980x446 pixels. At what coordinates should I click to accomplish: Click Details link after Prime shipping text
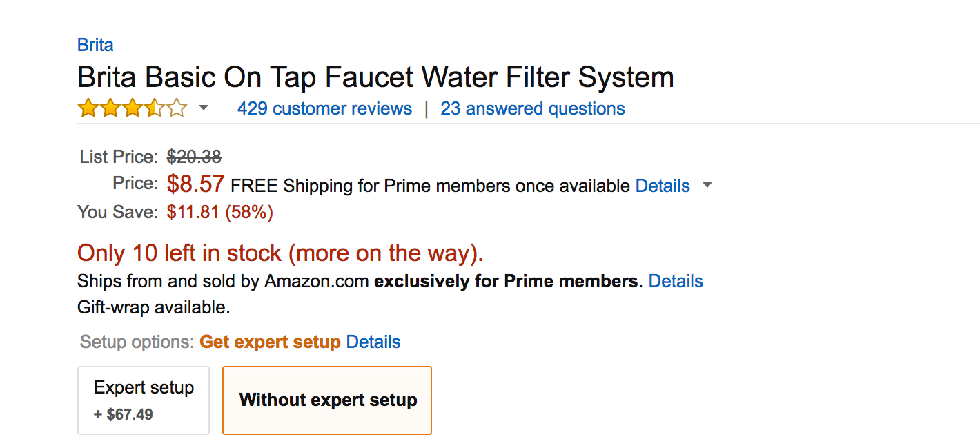[663, 186]
